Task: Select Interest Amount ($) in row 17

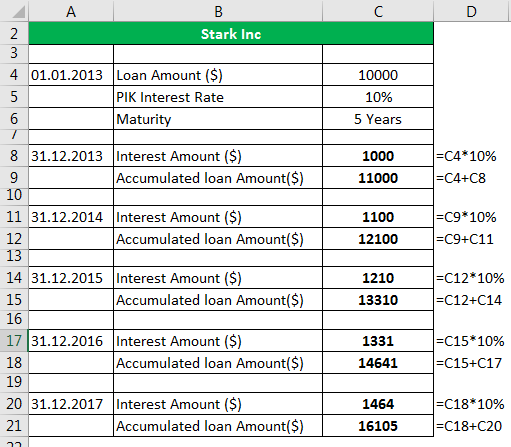Action: 218,341
